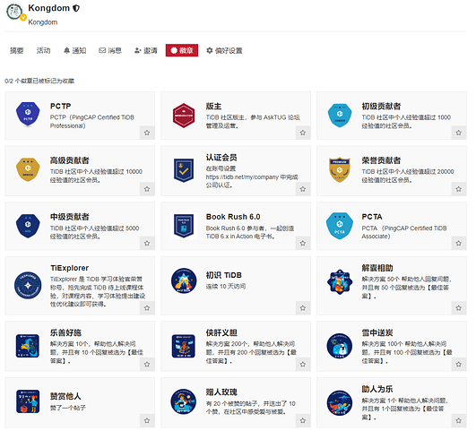
Task: Open the 消息 messages tab
Action: (110, 50)
